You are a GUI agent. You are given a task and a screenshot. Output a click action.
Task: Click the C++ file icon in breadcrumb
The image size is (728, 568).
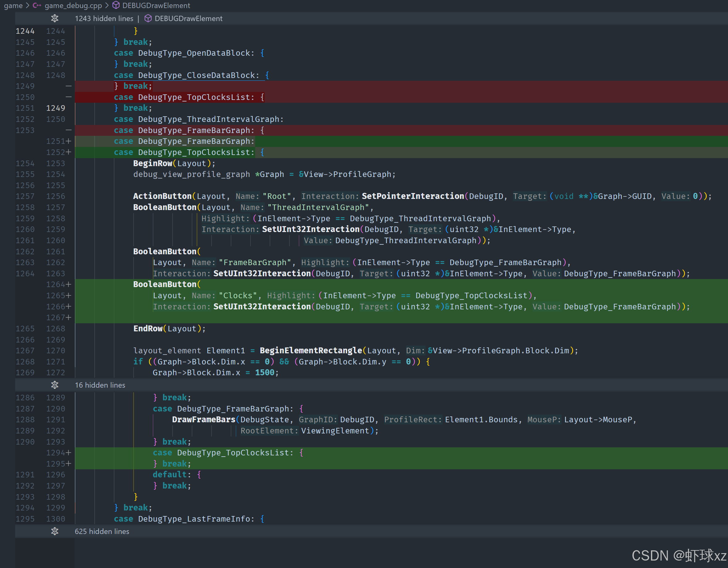(37, 5)
